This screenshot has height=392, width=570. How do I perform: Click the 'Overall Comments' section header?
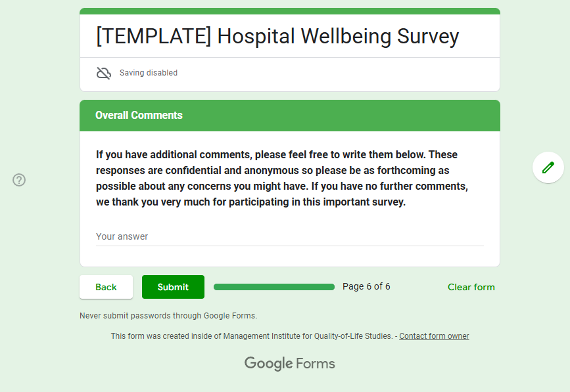point(139,116)
